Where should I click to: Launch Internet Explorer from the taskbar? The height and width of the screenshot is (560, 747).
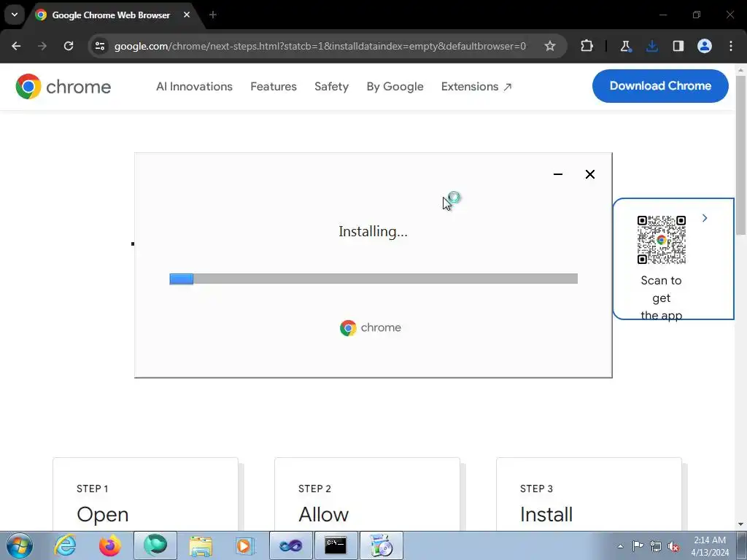coord(65,545)
